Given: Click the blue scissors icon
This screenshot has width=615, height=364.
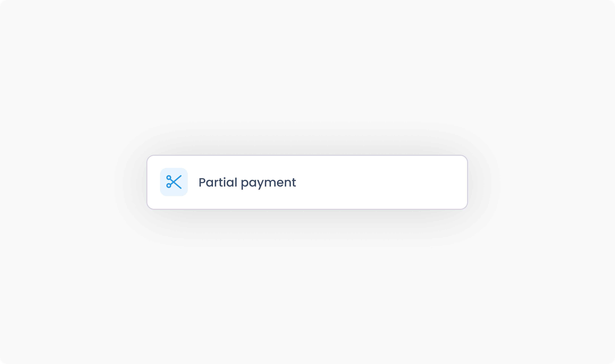Looking at the screenshot, I should [174, 182].
